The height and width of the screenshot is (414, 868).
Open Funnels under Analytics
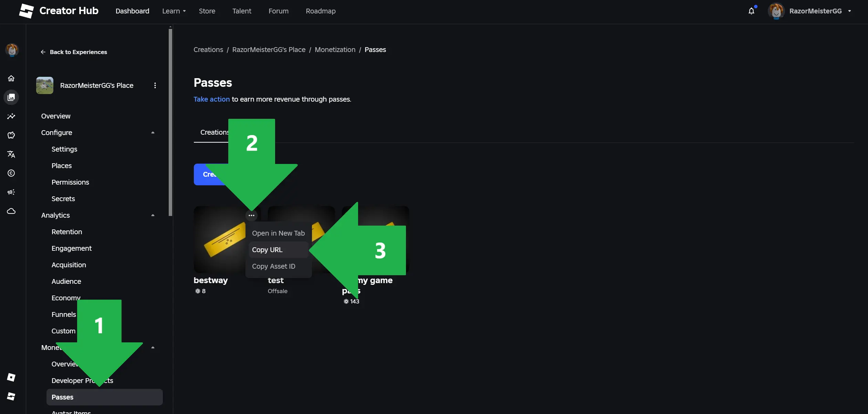pyautogui.click(x=64, y=314)
